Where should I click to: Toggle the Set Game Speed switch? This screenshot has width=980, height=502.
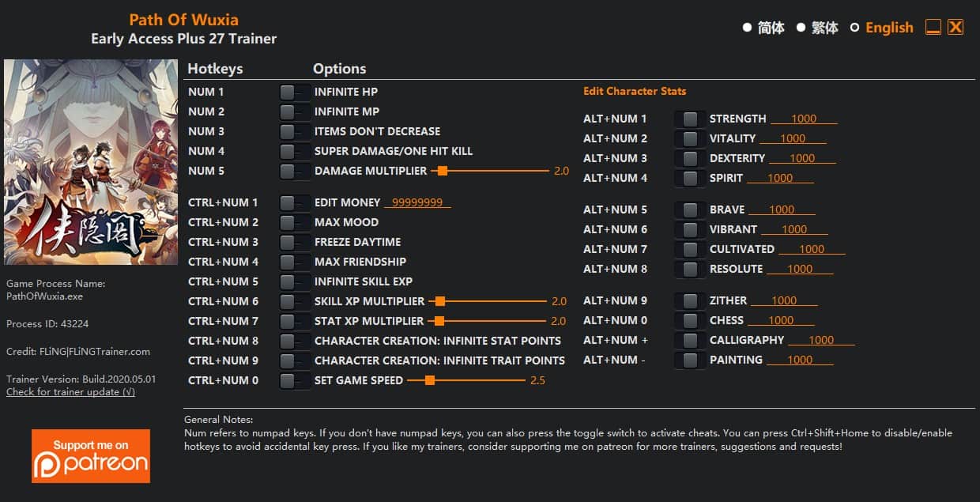(295, 380)
